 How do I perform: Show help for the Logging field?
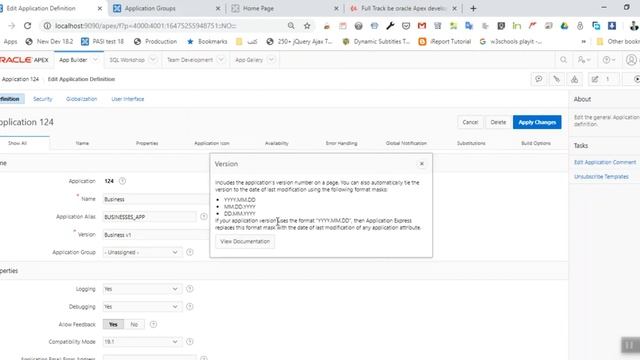point(190,289)
